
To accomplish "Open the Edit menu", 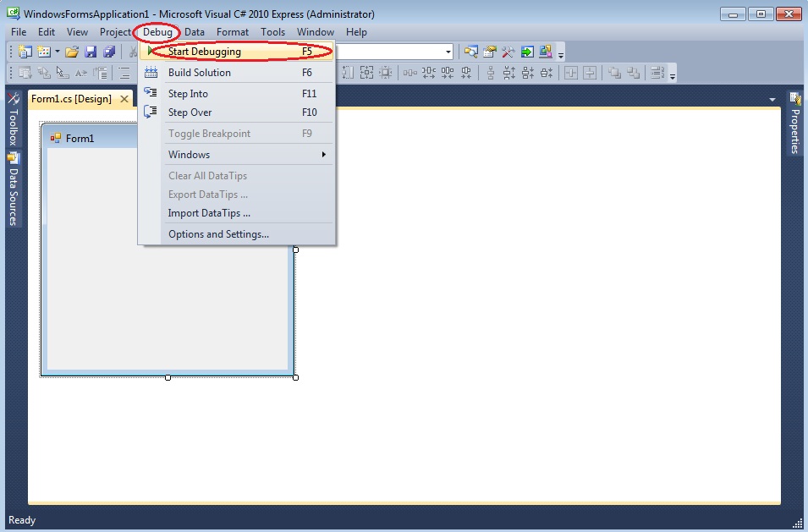I will pyautogui.click(x=47, y=32).
